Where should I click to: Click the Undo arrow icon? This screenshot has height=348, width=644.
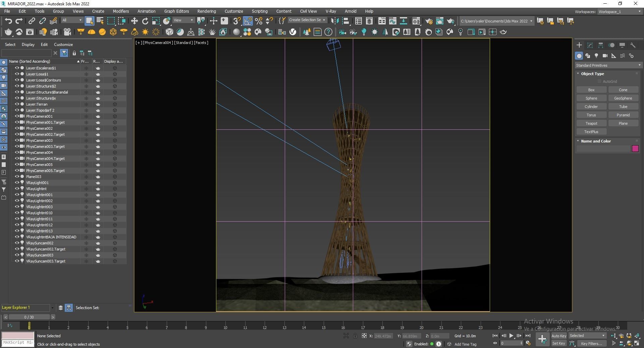8,21
